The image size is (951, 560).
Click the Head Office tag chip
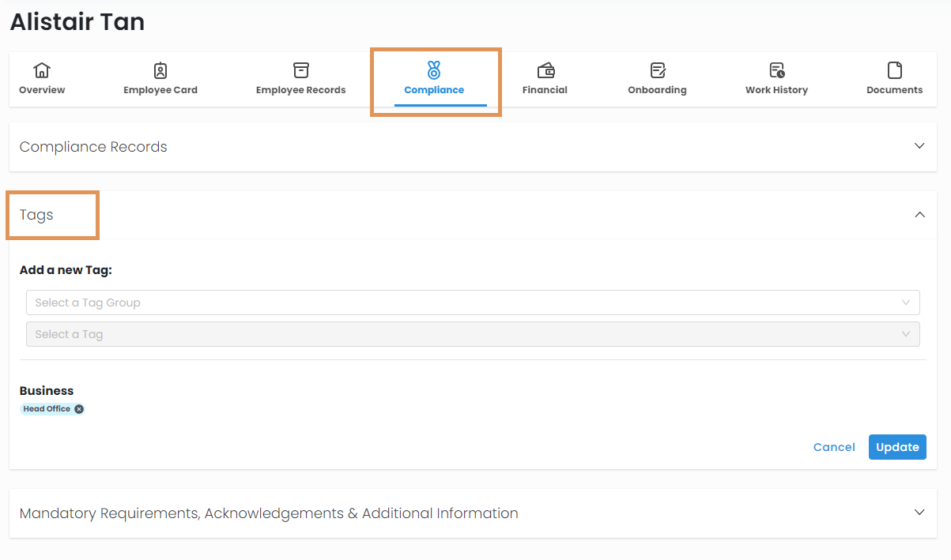(47, 409)
